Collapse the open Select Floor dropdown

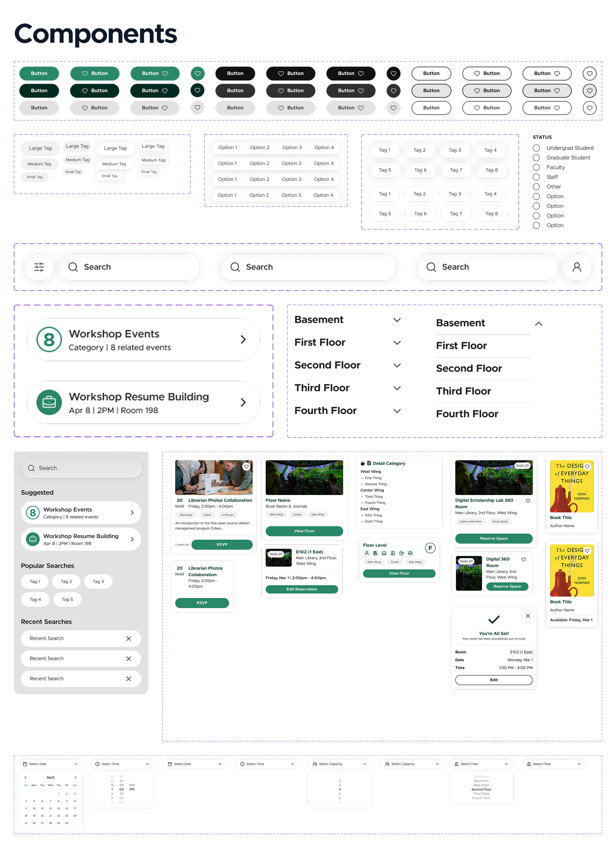507,764
